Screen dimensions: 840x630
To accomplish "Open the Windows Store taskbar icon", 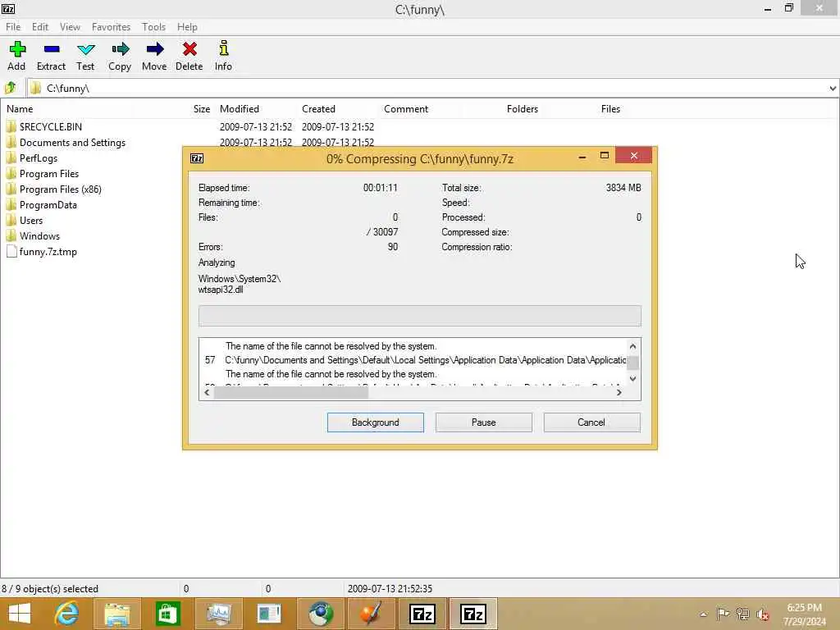I will click(x=167, y=614).
